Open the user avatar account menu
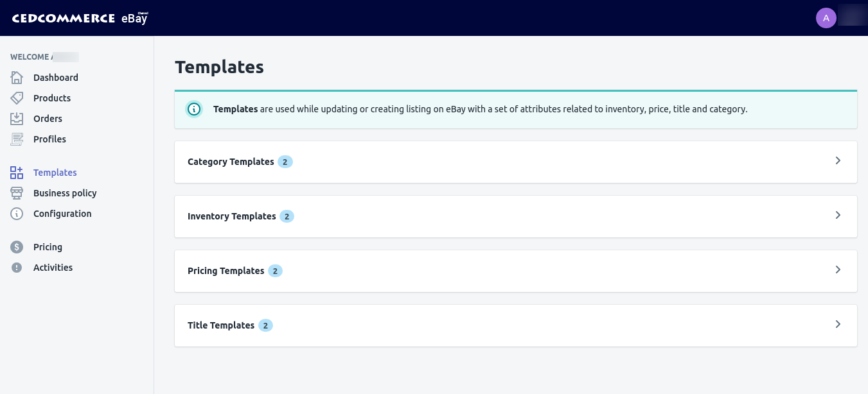 pos(826,18)
